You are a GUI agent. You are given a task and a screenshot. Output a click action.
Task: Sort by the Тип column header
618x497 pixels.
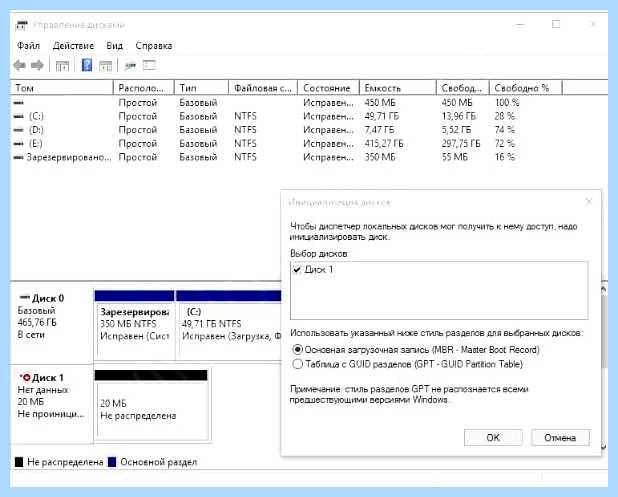coord(201,88)
